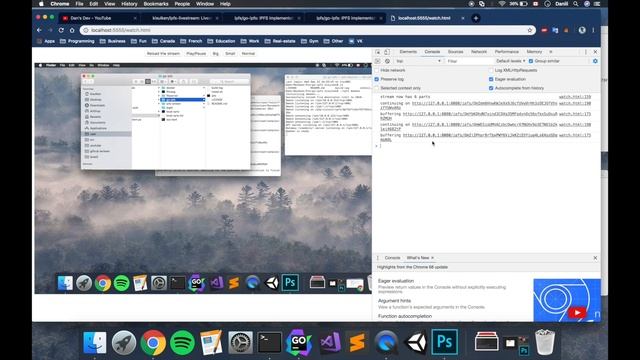
Task: Click the inspect element picker icon
Action: pos(378,52)
